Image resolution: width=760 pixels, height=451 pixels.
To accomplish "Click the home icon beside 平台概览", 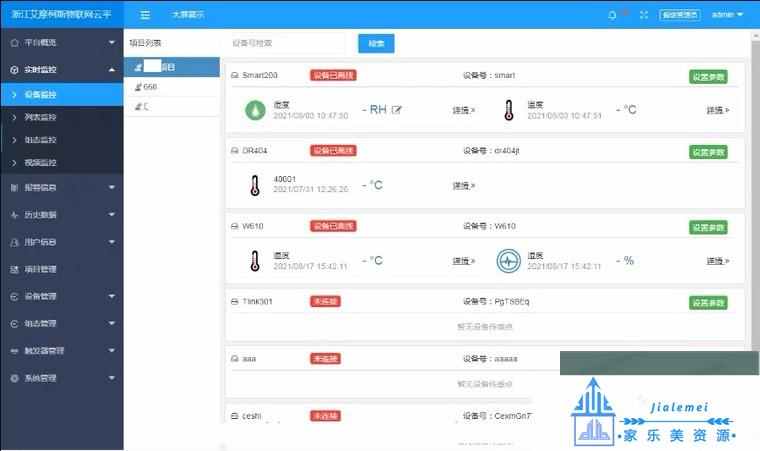I will pos(15,43).
